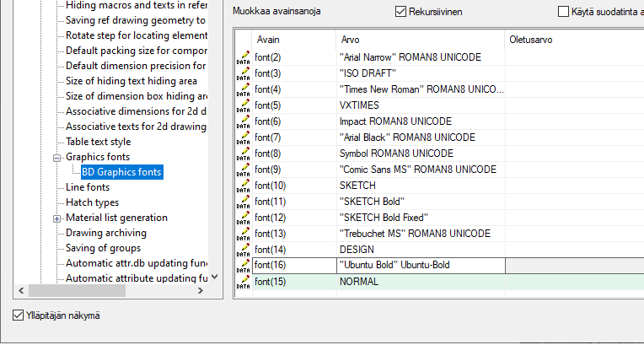Click the data icon beside font(8)

tap(243, 154)
